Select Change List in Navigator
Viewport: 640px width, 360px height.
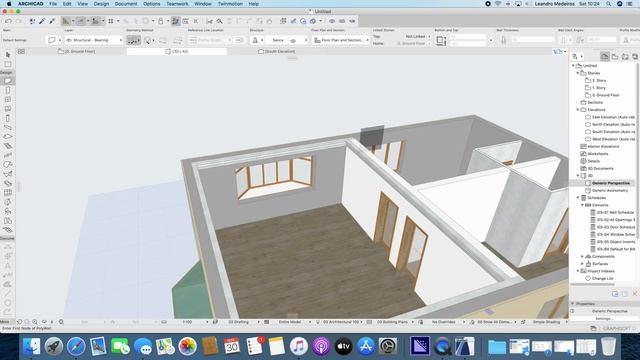point(602,278)
